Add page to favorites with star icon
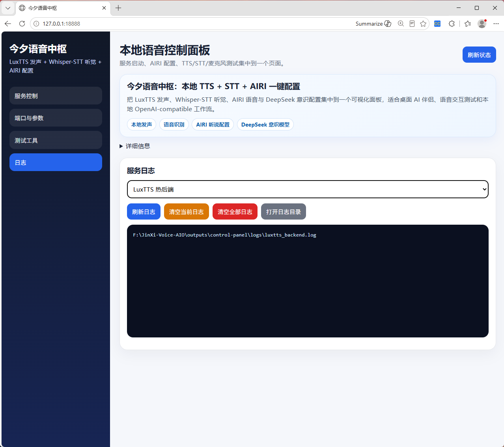This screenshot has width=504, height=447. [x=423, y=24]
